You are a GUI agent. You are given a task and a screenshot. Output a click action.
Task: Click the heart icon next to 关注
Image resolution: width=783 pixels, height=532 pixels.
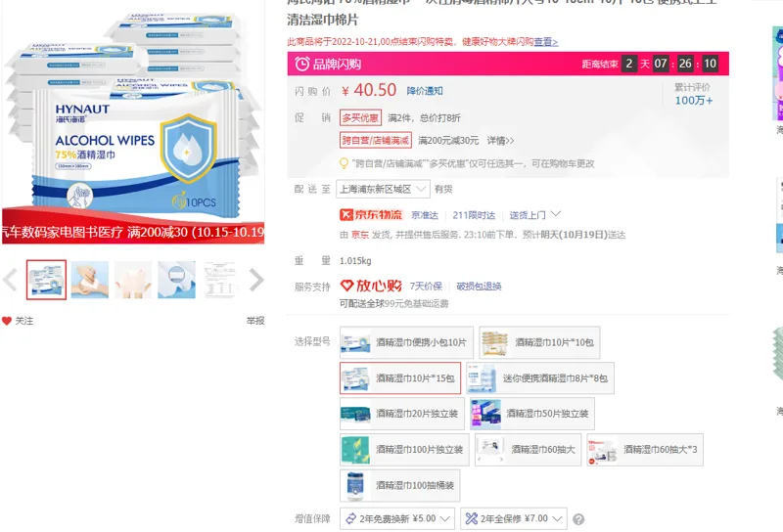click(x=7, y=321)
